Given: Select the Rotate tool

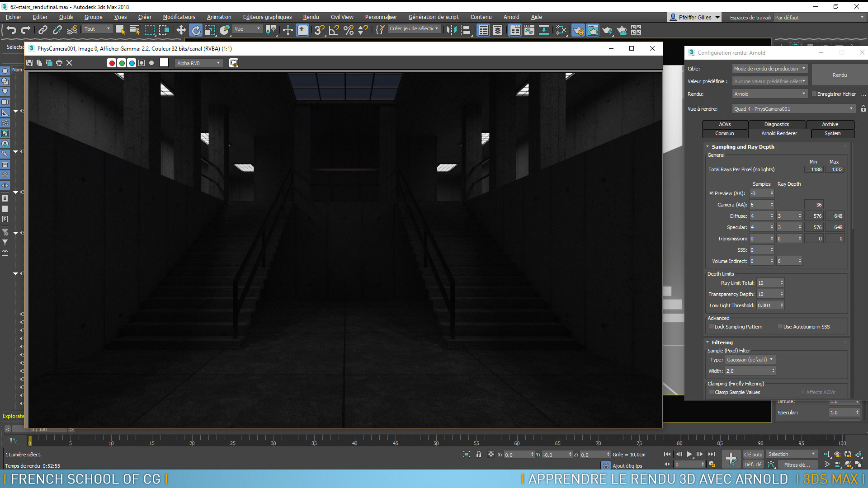Looking at the screenshot, I should (x=196, y=30).
